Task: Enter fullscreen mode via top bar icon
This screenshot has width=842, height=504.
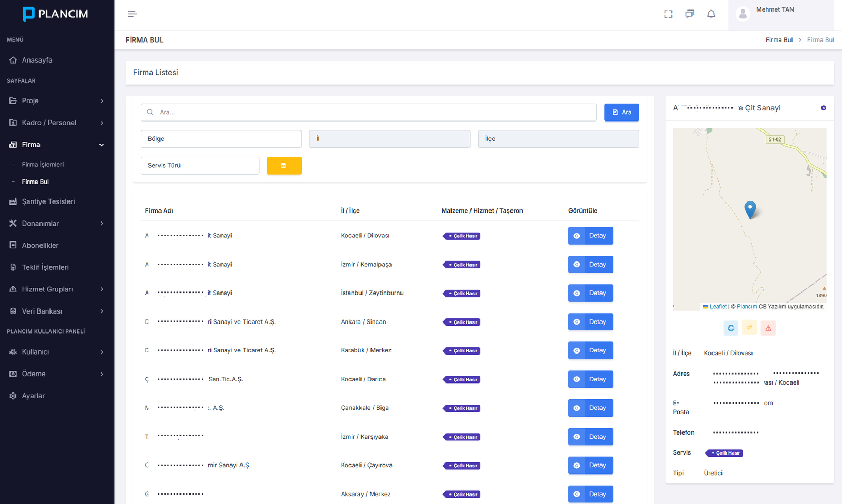Action: click(x=668, y=14)
